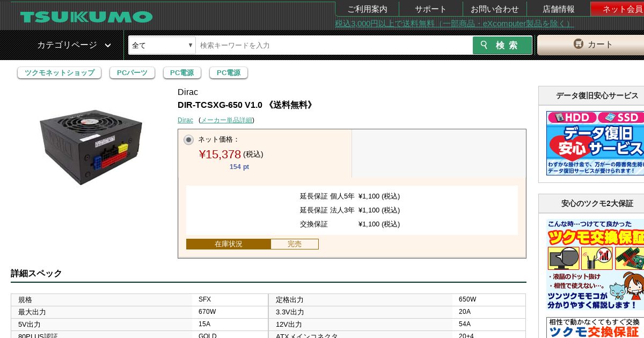Click the 最大出力 spec label
The image size is (644, 338).
32,312
